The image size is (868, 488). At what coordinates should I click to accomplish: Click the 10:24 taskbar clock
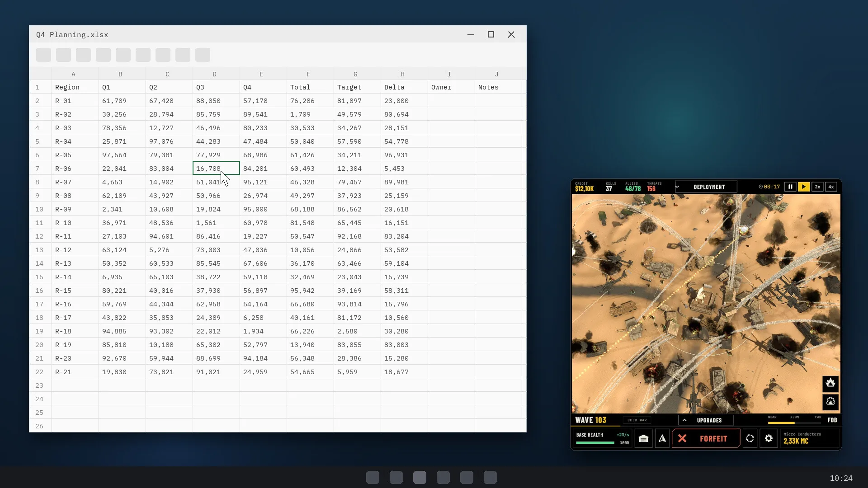pos(841,478)
